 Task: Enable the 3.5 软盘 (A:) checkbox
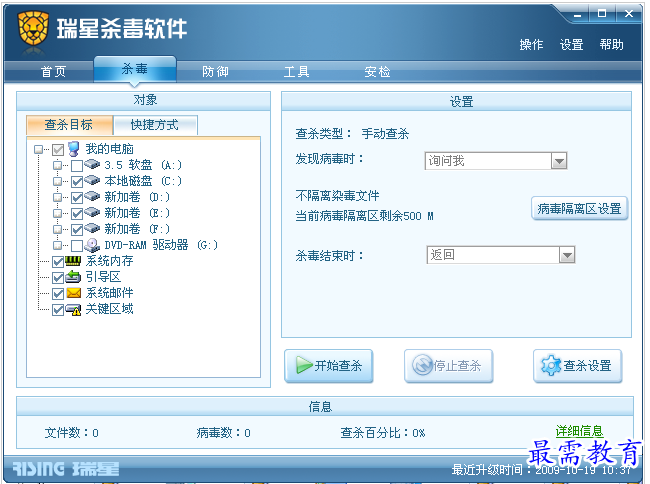point(77,166)
